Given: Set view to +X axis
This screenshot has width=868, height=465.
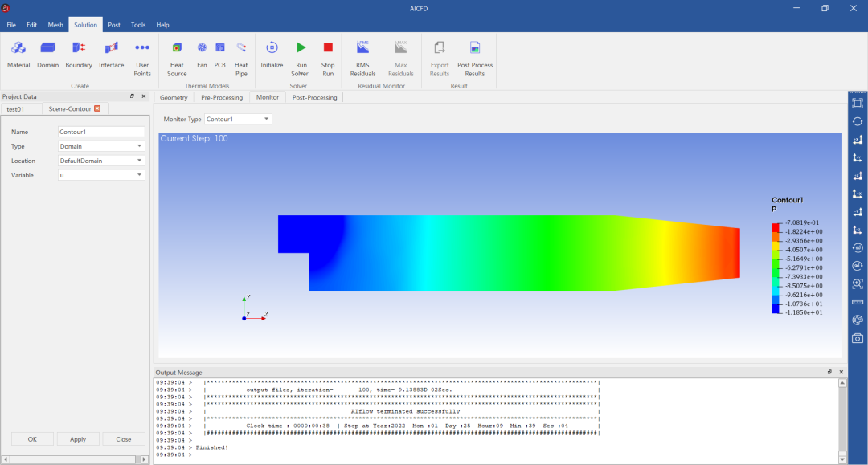Looking at the screenshot, I should click(858, 140).
